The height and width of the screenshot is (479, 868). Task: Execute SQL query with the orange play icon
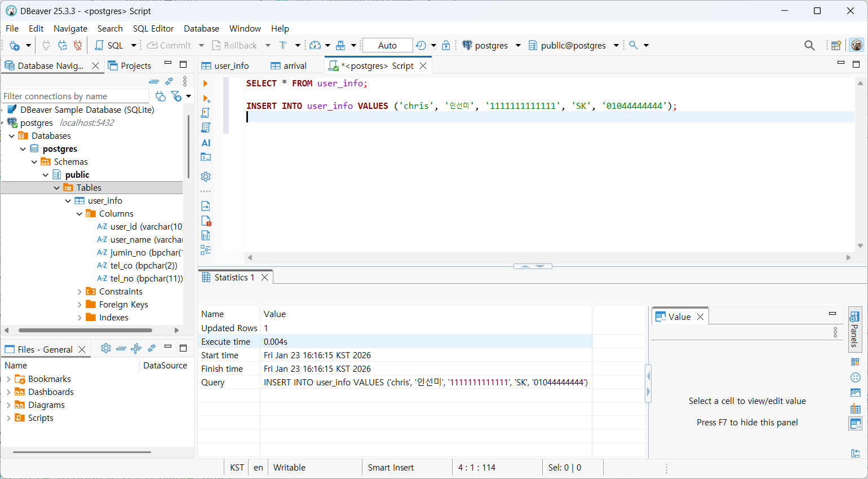pos(206,84)
